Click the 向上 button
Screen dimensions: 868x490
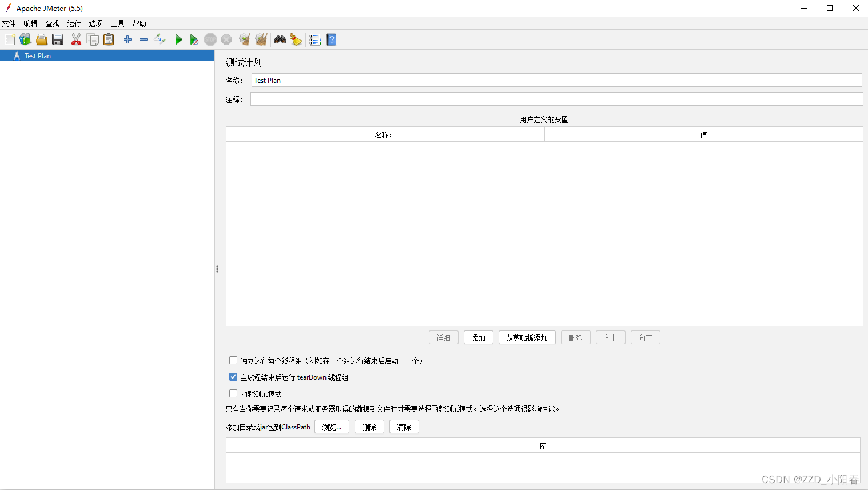click(x=611, y=338)
